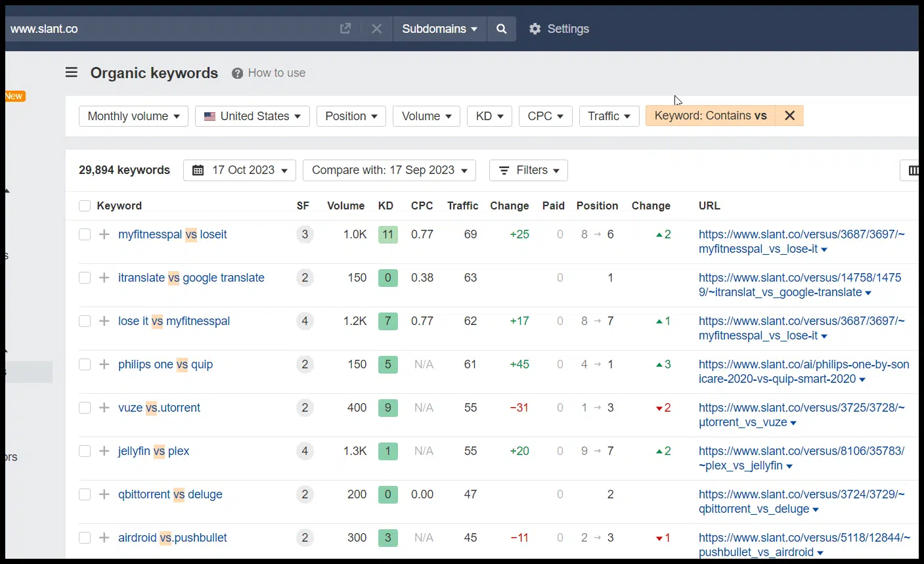
Task: Sort by the Traffic column header
Action: (462, 206)
